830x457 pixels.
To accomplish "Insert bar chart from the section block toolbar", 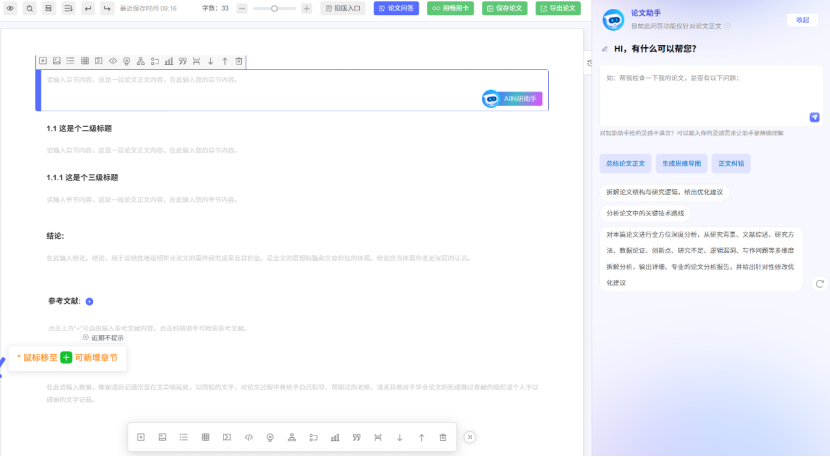I will [x=168, y=61].
